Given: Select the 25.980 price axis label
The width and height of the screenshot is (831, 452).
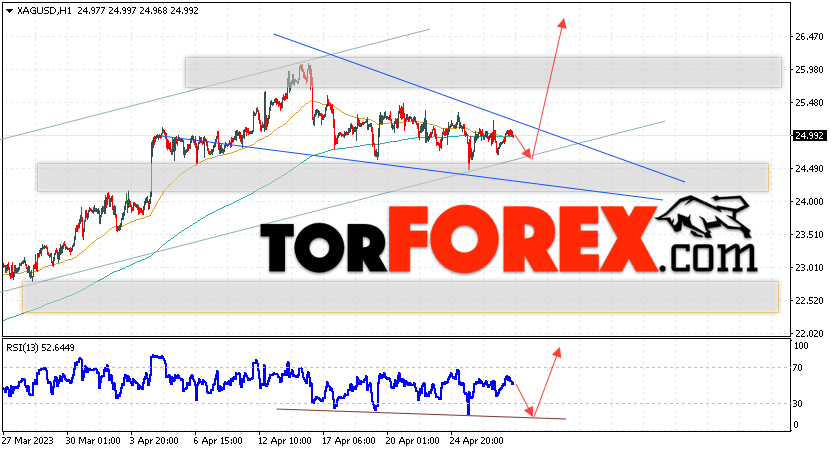Looking at the screenshot, I should click(x=809, y=69).
